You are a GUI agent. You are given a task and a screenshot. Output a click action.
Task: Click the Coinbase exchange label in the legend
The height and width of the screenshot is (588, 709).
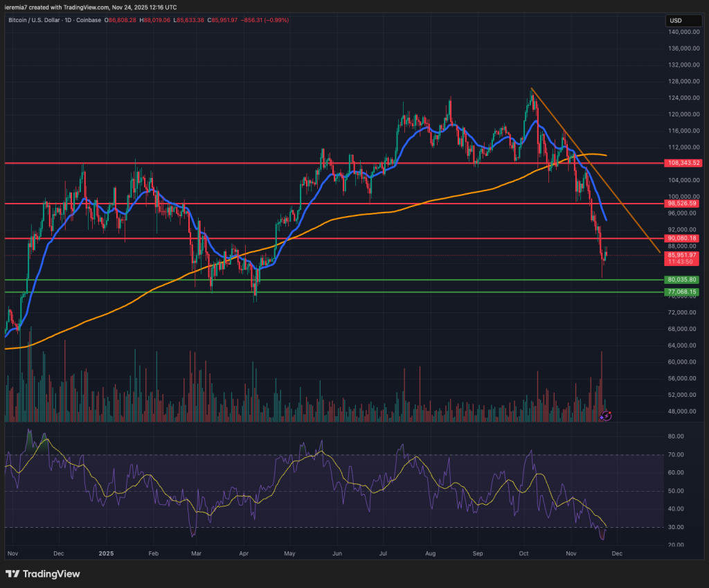[x=89, y=21]
